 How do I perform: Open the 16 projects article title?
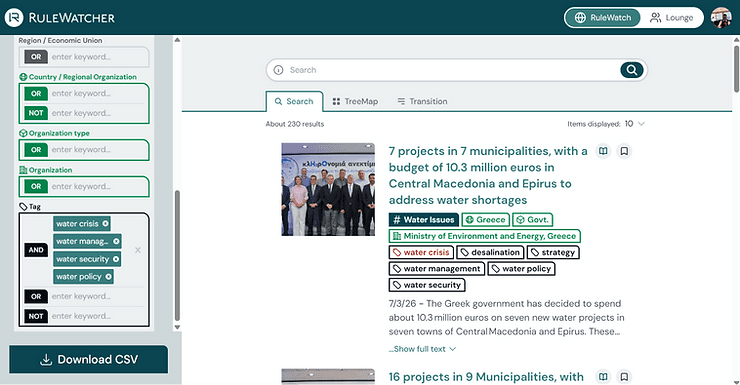486,377
